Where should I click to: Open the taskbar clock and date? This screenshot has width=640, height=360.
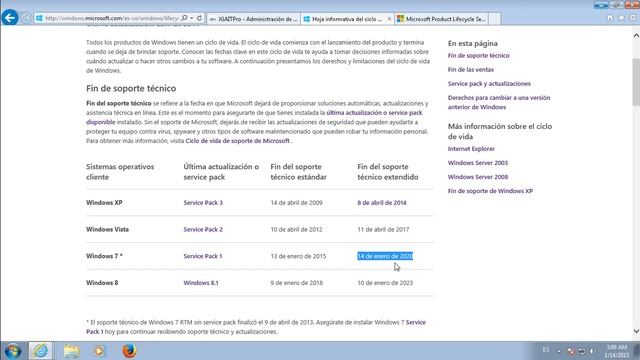[617, 351]
